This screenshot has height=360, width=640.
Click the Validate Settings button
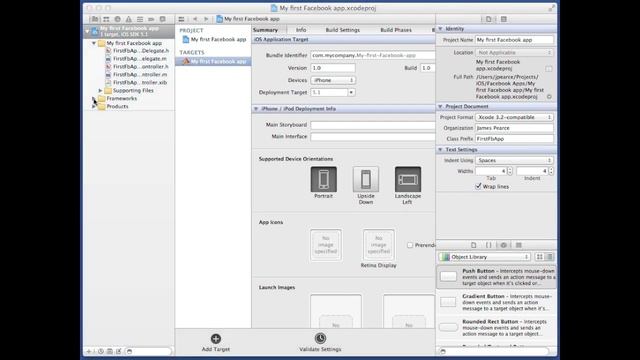[x=320, y=342]
